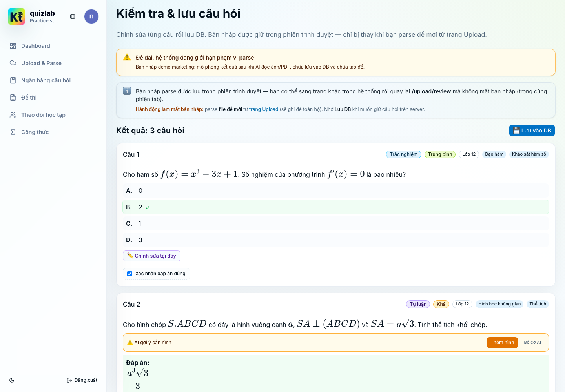Image resolution: width=565 pixels, height=392 pixels.
Task: Click the Tự luận tag on Câu 2
Action: point(418,304)
